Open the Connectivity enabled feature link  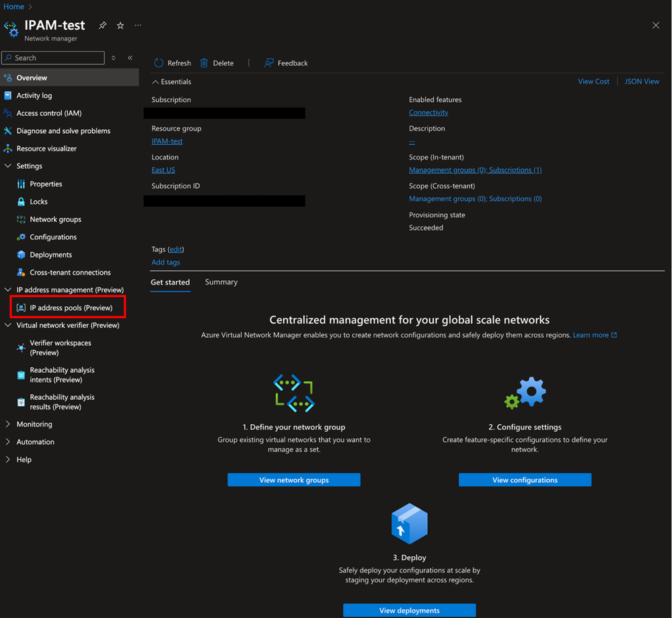coord(428,112)
